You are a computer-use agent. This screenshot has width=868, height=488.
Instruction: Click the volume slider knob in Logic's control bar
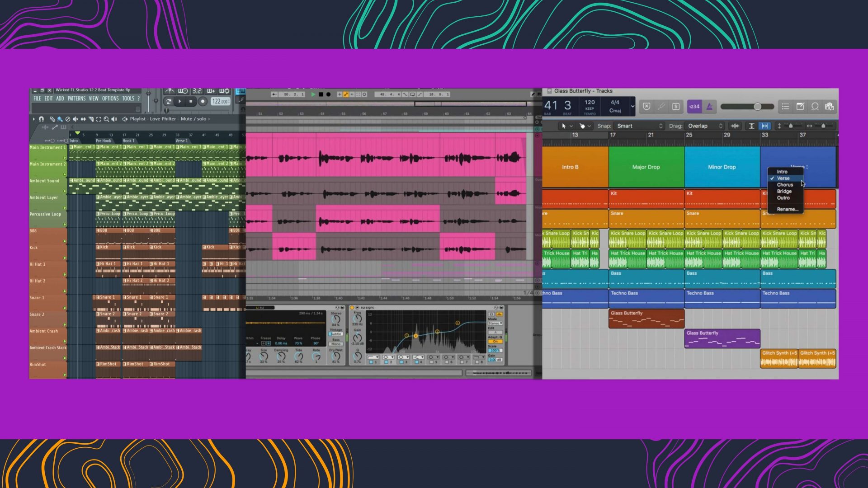[758, 106]
